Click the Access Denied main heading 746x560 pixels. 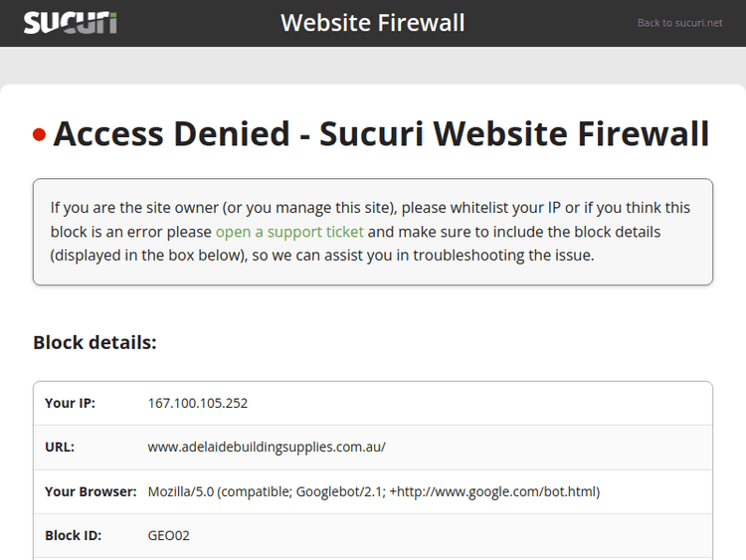pos(381,133)
